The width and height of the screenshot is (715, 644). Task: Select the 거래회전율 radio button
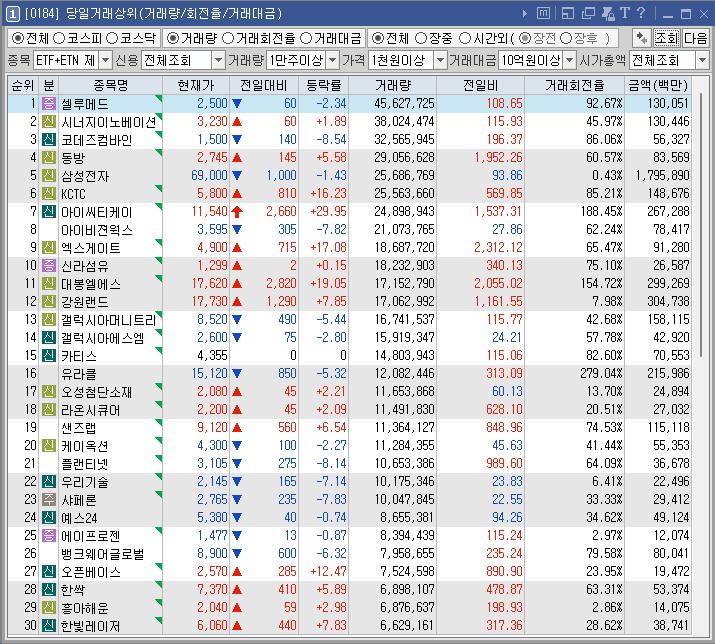tap(228, 38)
